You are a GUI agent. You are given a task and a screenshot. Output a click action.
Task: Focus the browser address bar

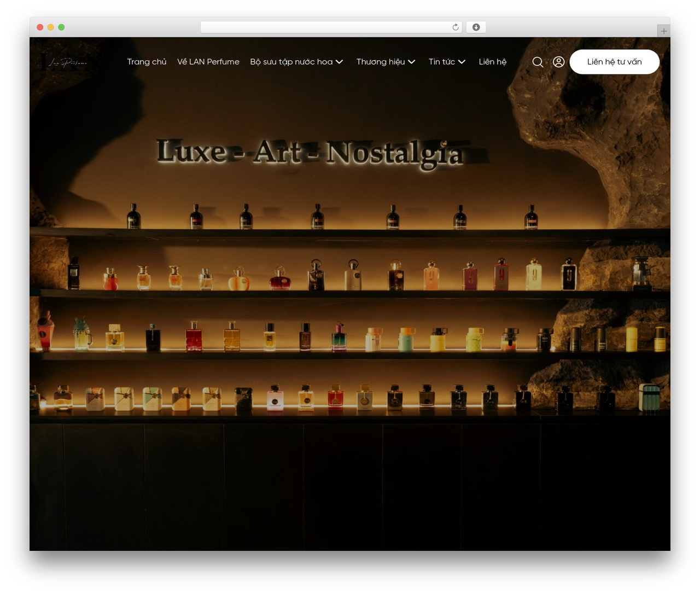331,27
